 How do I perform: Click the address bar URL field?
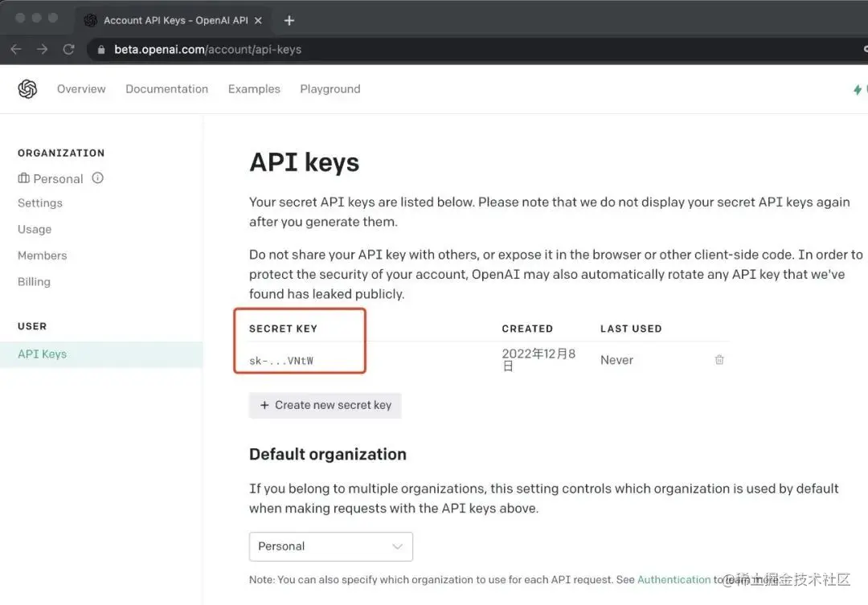click(x=476, y=49)
